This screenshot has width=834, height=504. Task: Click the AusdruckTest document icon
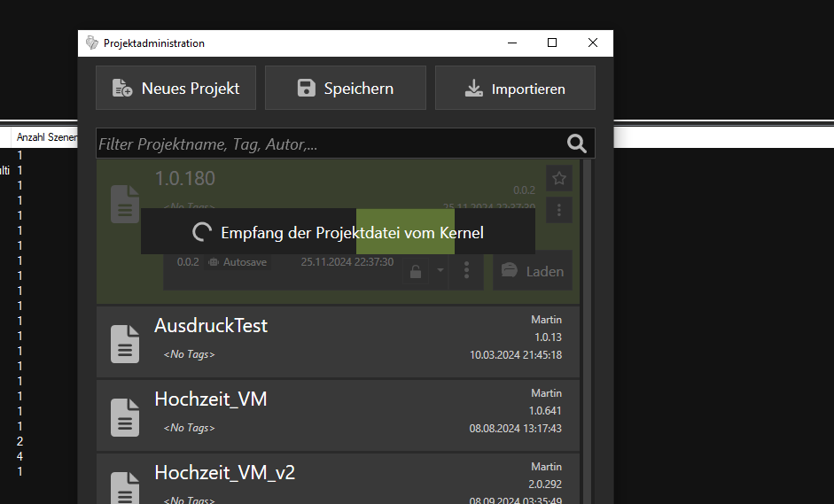click(125, 344)
